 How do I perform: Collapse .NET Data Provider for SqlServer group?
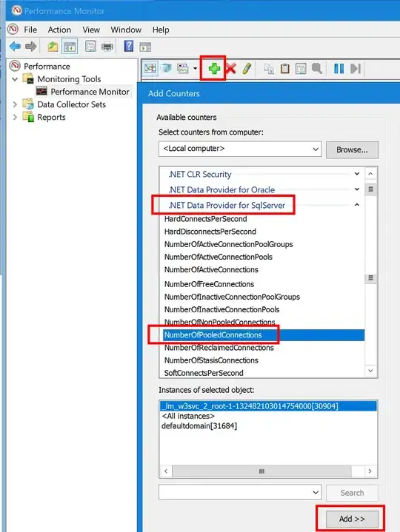357,205
